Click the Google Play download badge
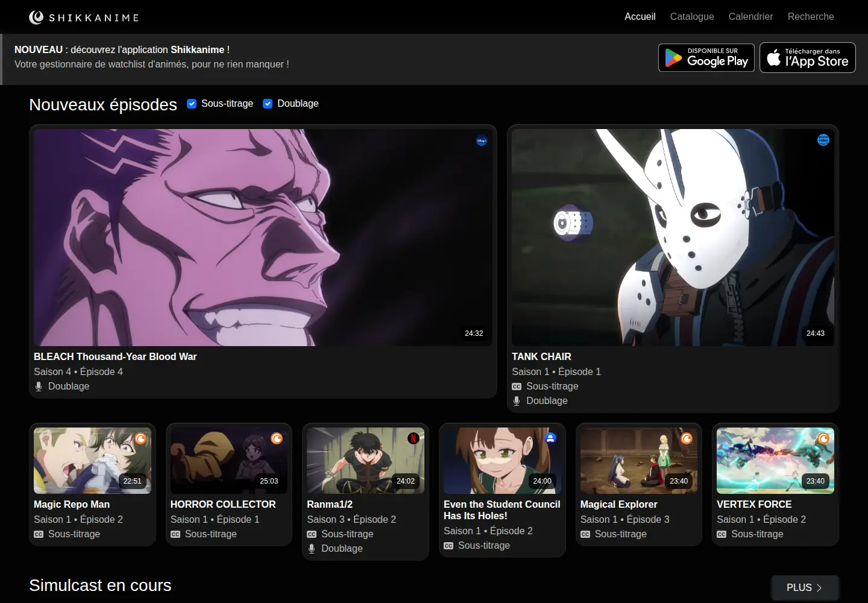Image resolution: width=868 pixels, height=603 pixels. coord(706,58)
